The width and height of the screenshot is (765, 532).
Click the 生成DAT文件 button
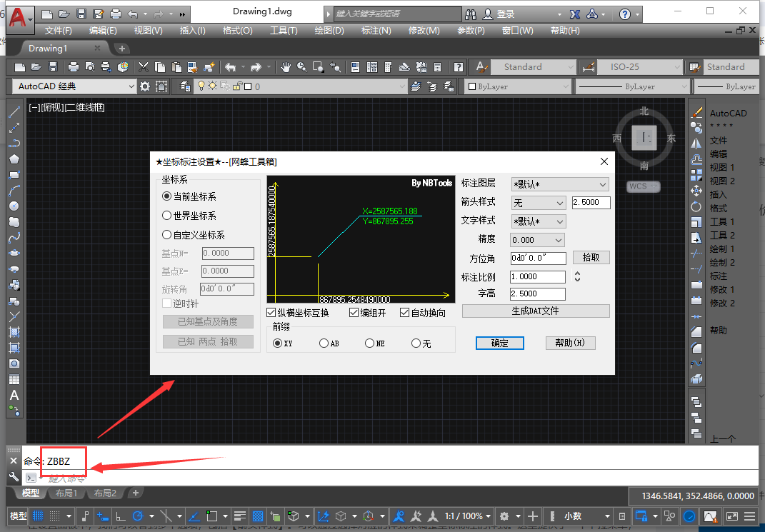(536, 311)
